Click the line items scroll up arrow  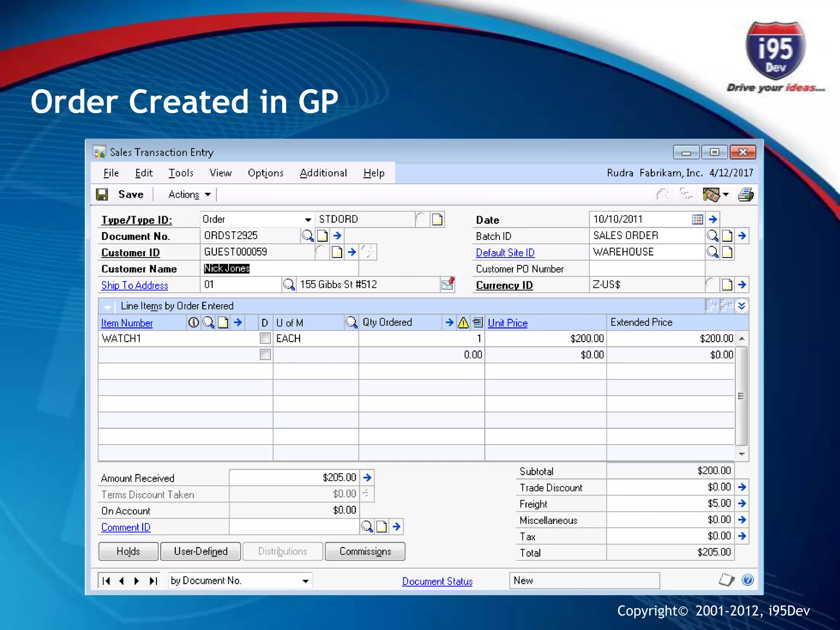[742, 338]
